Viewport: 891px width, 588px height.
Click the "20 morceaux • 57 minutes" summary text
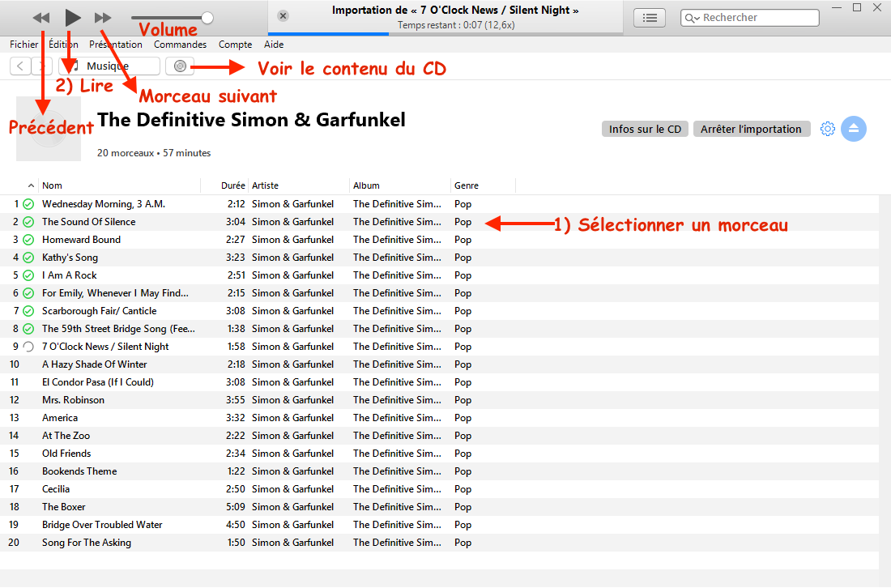(x=154, y=153)
